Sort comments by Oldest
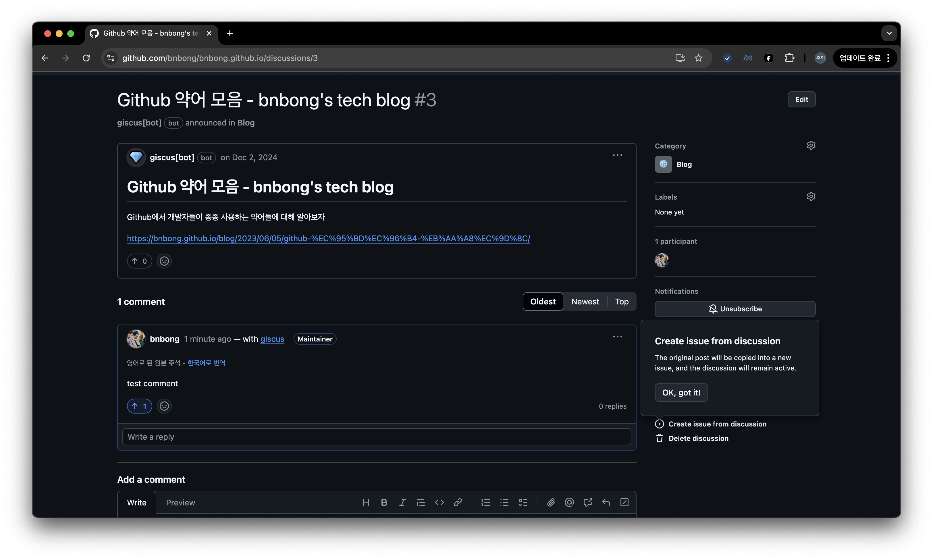The height and width of the screenshot is (560, 933). (x=543, y=302)
